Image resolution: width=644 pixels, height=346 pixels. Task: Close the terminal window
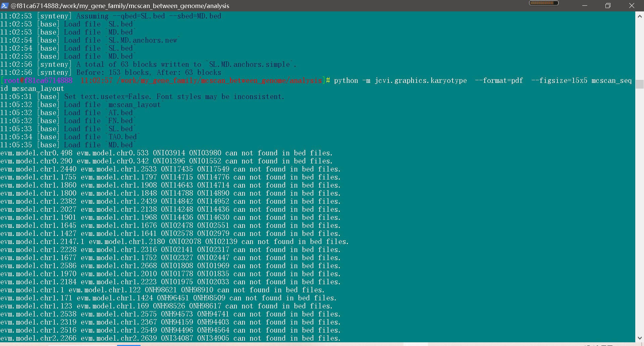click(x=632, y=6)
